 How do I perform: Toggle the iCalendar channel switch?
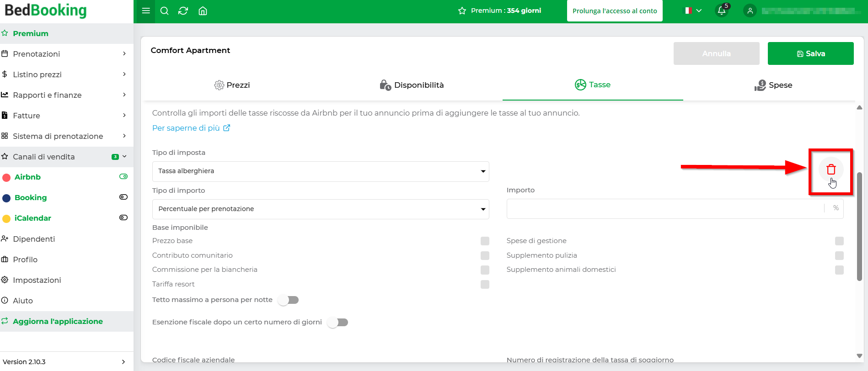pyautogui.click(x=123, y=217)
